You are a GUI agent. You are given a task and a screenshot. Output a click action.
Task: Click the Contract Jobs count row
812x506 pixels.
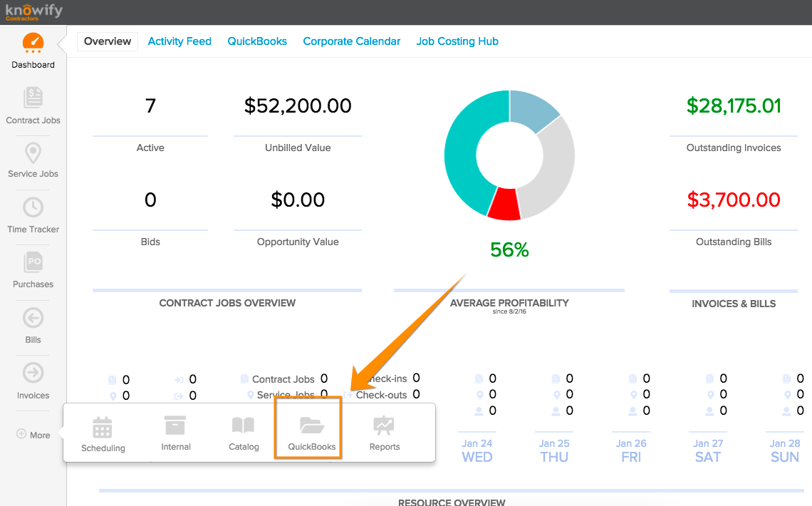pos(284,378)
